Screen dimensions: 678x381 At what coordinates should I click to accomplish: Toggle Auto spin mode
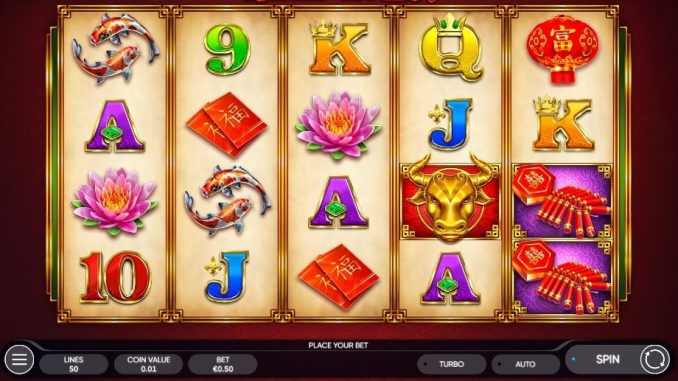525,364
